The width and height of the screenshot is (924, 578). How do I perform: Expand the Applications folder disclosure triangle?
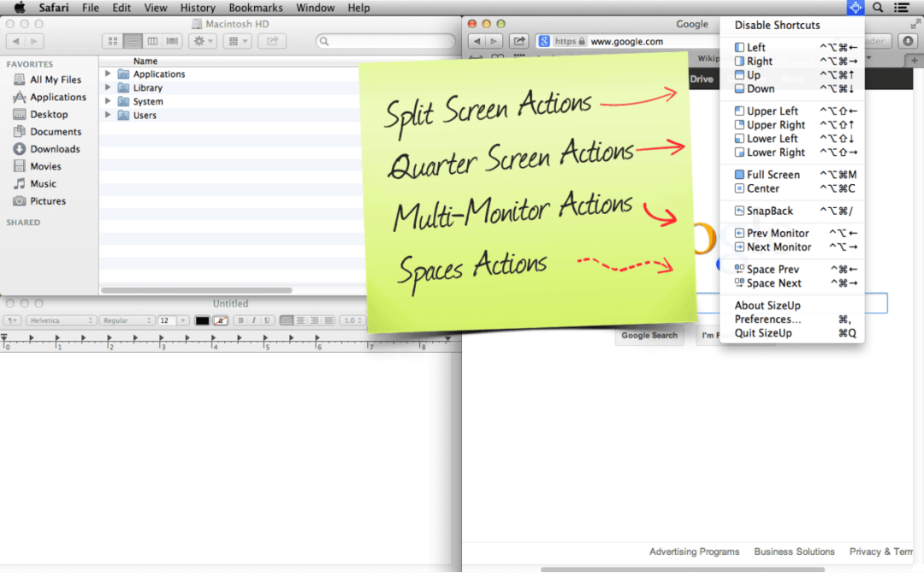(x=108, y=74)
